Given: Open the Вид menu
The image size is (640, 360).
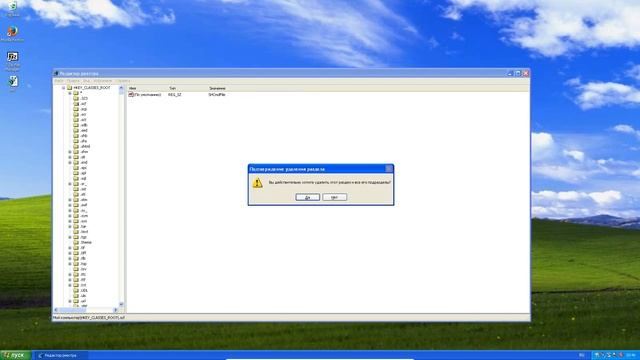Looking at the screenshot, I should click(x=87, y=81).
